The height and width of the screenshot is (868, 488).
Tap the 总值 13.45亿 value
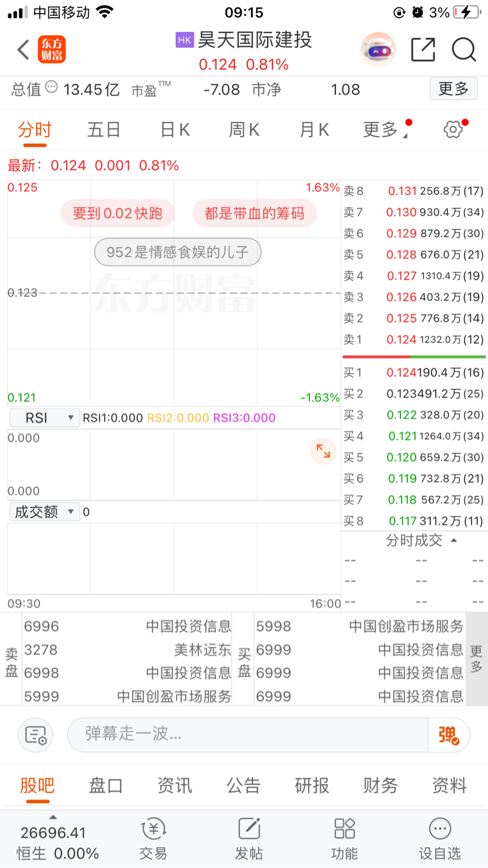pos(91,89)
